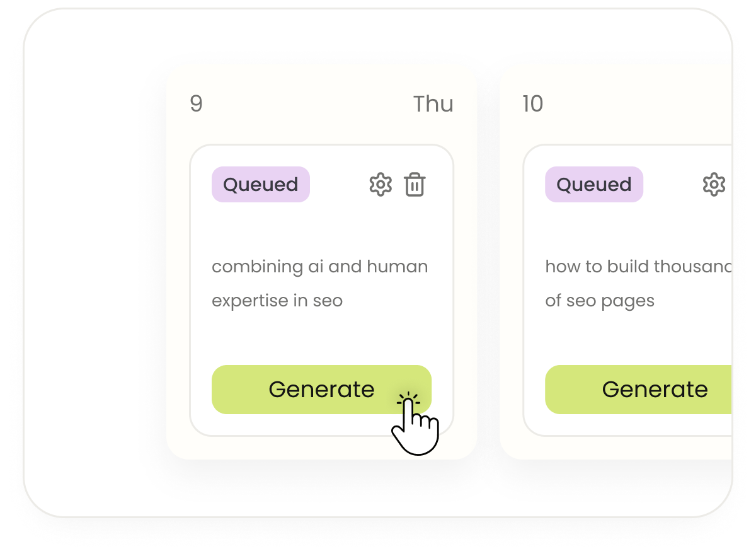The image size is (756, 556).
Task: Click the 'how to build thousands of seo pages' topic
Action: [636, 282]
